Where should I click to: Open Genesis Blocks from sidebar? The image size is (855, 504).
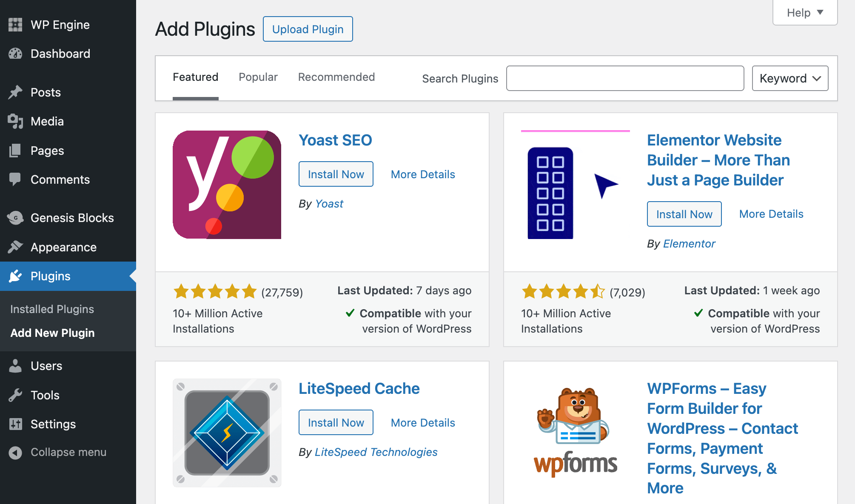(x=15, y=218)
